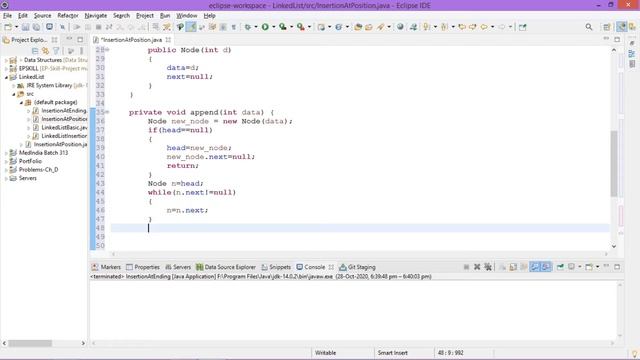Click the Open Web Browser globe icon

click(400, 27)
